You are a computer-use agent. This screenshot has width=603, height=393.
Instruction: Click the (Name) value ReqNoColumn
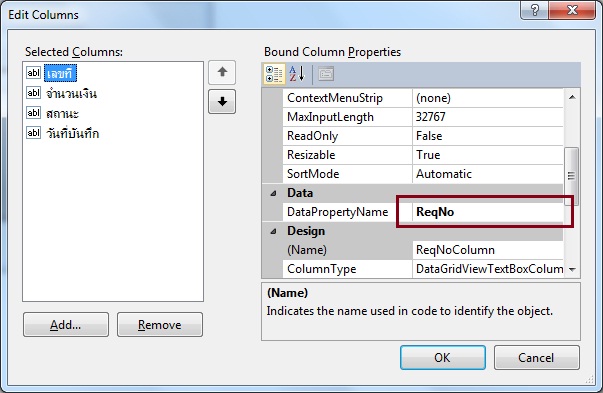coord(488,250)
